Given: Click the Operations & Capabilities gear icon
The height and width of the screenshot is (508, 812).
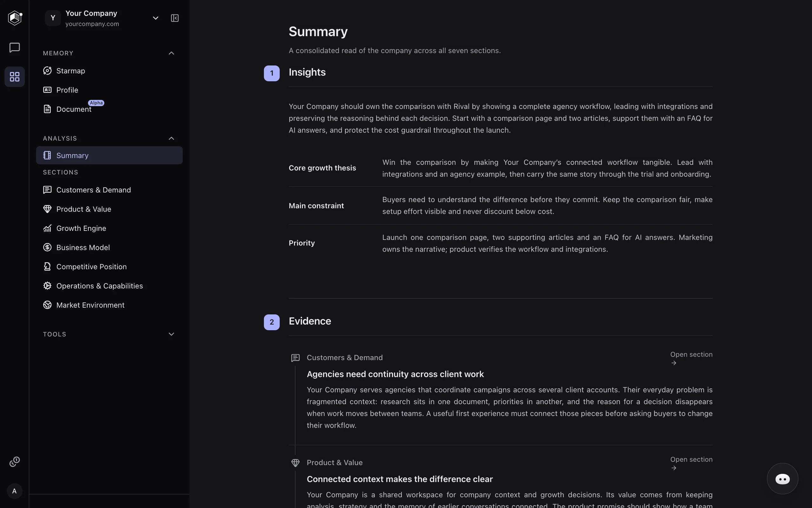Looking at the screenshot, I should coord(47,285).
